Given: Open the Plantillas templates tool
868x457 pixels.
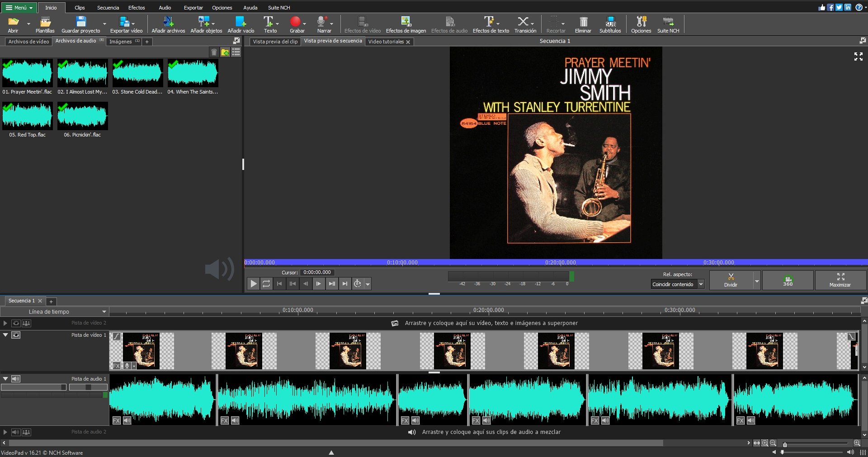Looking at the screenshot, I should pyautogui.click(x=45, y=24).
